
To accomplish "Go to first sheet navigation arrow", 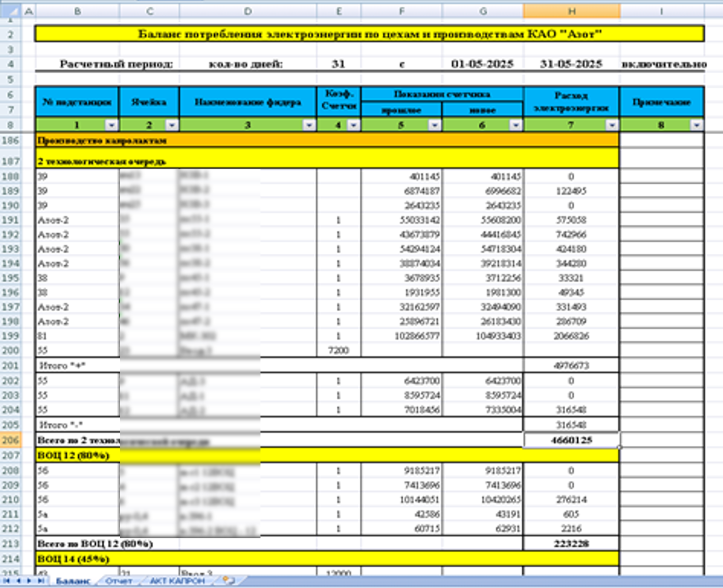I will tap(7, 581).
